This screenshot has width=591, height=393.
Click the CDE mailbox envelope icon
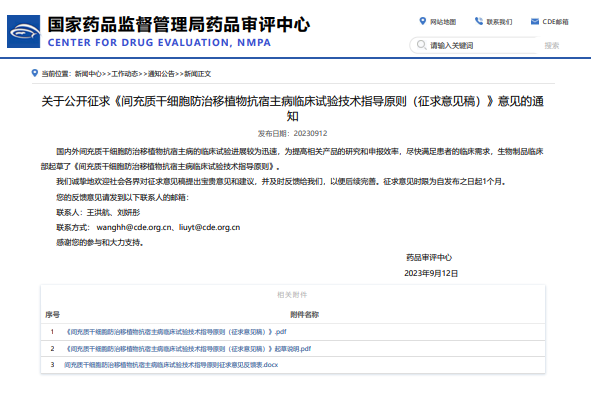(x=534, y=21)
